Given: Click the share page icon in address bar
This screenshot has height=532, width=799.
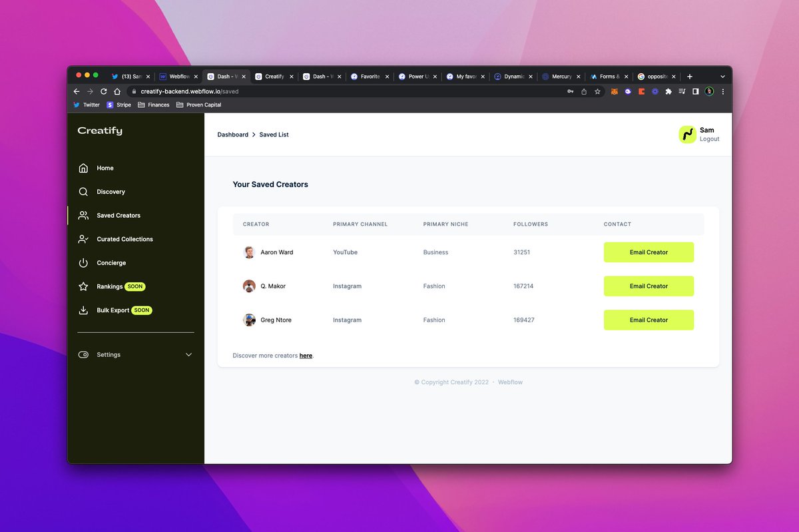Looking at the screenshot, I should click(x=584, y=91).
